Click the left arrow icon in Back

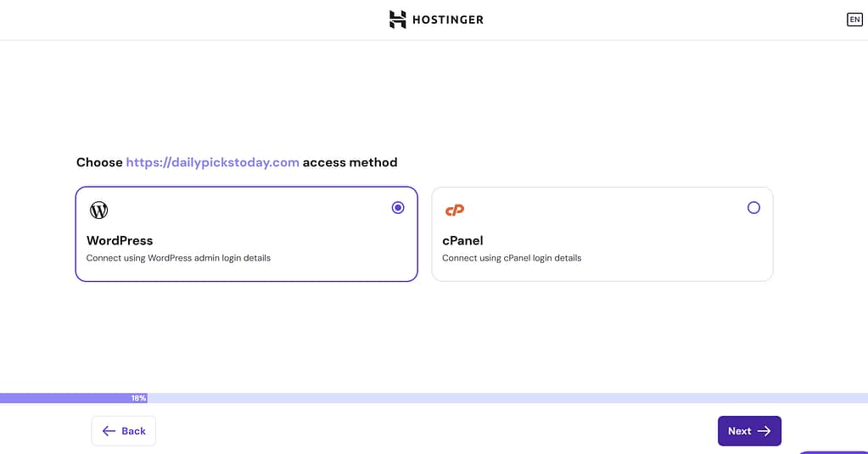click(109, 431)
